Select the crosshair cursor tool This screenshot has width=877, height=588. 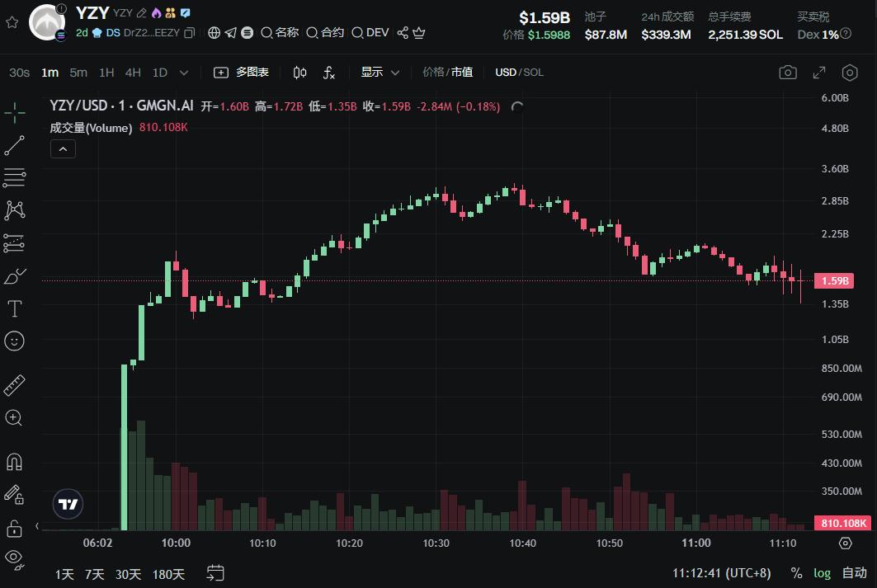(x=13, y=111)
